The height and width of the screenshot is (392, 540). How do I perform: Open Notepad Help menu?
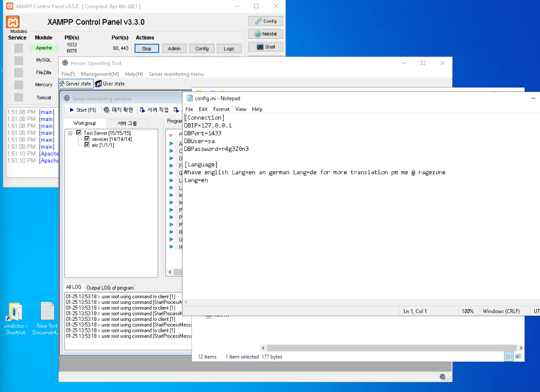(257, 109)
